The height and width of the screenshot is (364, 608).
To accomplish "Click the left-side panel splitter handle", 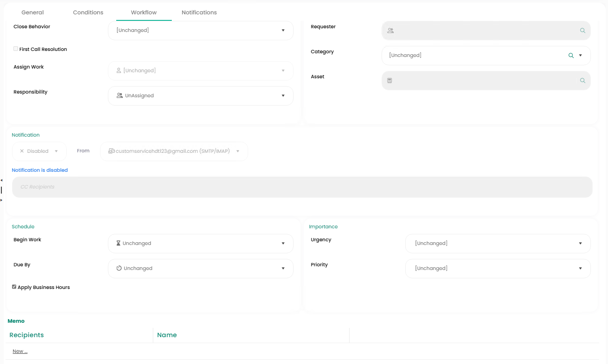I will click(1, 190).
